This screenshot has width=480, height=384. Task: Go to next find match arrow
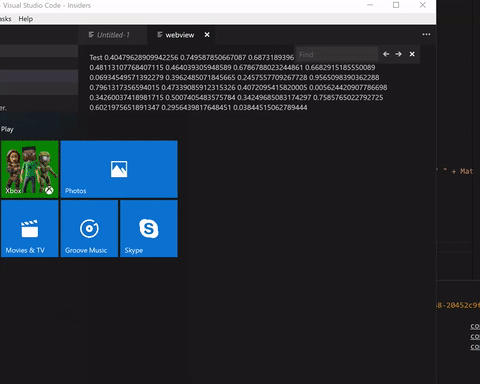click(x=398, y=54)
